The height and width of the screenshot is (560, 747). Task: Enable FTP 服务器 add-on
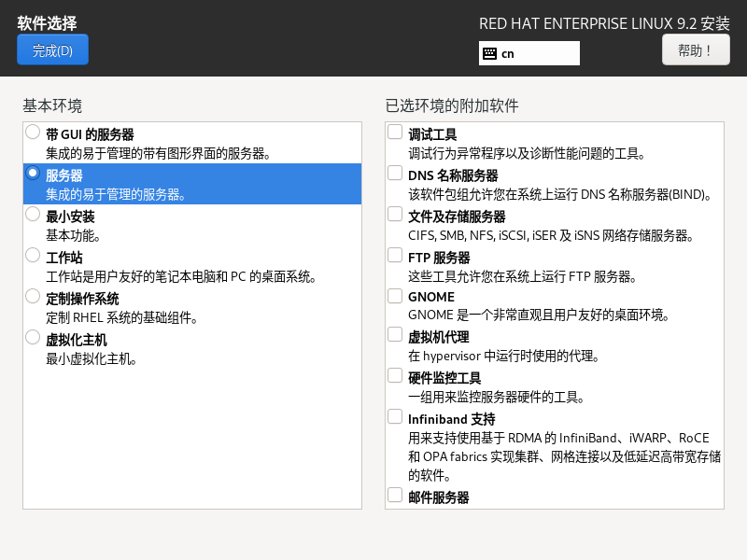tap(396, 255)
